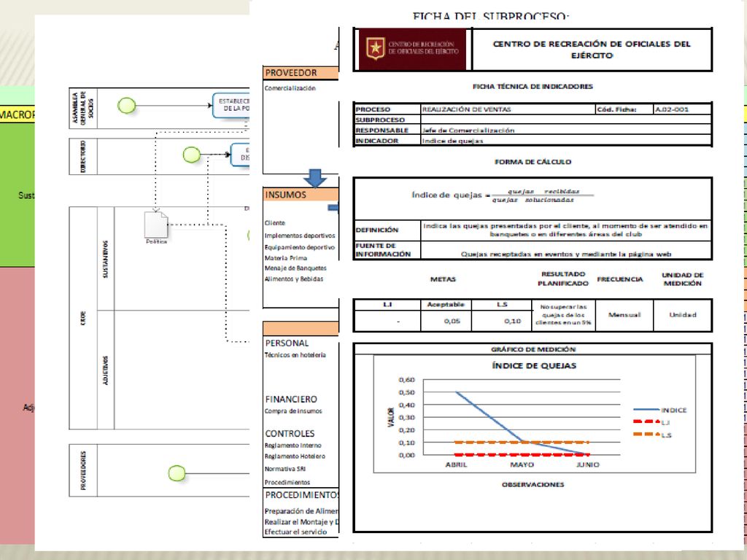Click 'FICHA TÉCNICA DE INDICADORES' title
This screenshot has height=560, width=747.
[533, 86]
